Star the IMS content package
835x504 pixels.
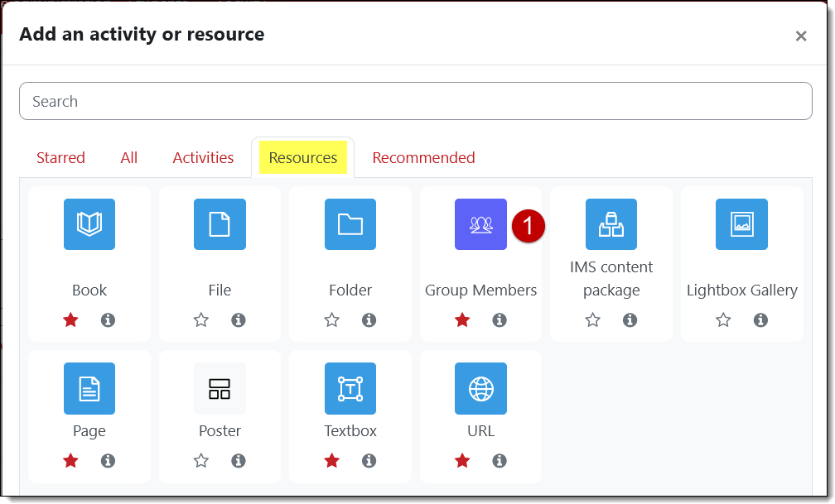[593, 319]
